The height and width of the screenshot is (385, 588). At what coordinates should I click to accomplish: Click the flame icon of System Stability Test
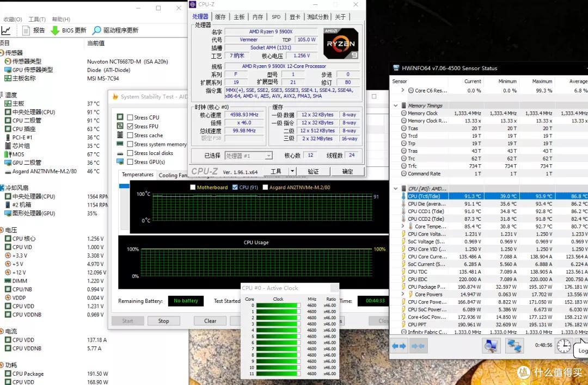click(x=115, y=97)
